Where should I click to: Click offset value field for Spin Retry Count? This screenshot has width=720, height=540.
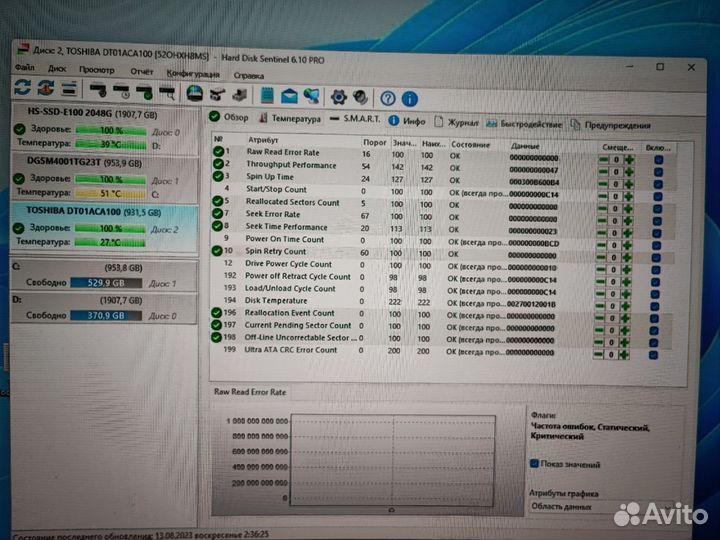(613, 258)
